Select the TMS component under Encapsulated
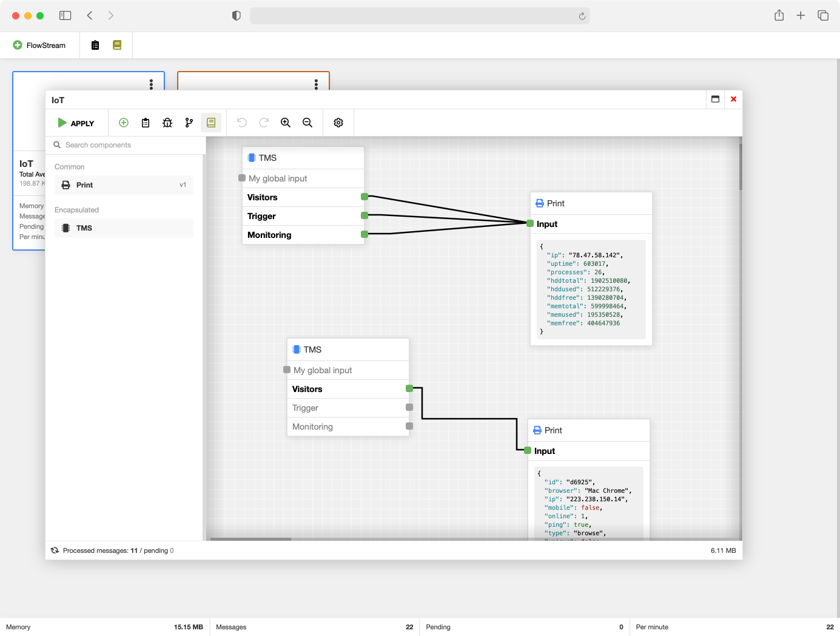 124,228
